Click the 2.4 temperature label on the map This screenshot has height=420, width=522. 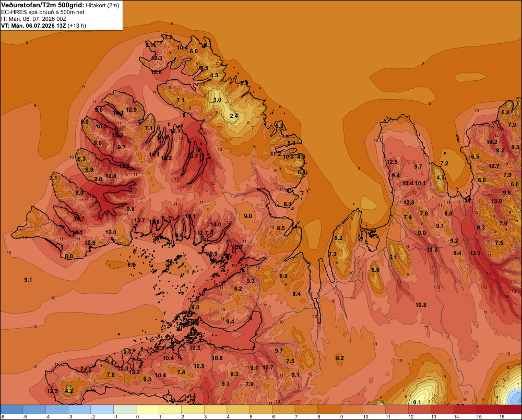pyautogui.click(x=234, y=116)
